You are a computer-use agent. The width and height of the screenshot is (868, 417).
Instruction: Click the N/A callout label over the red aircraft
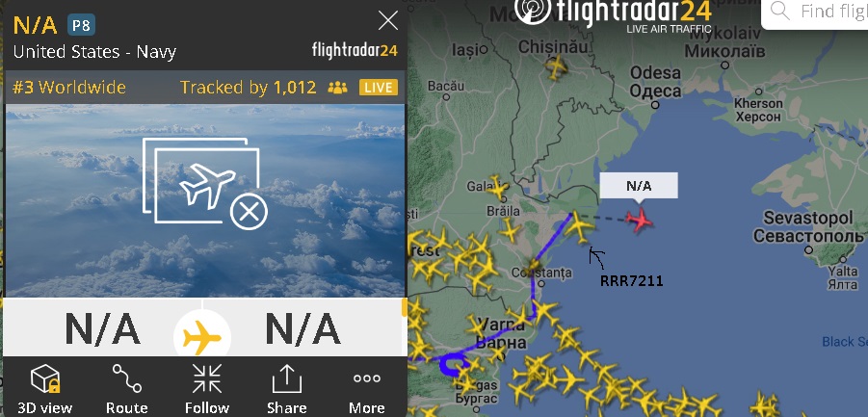pyautogui.click(x=639, y=186)
